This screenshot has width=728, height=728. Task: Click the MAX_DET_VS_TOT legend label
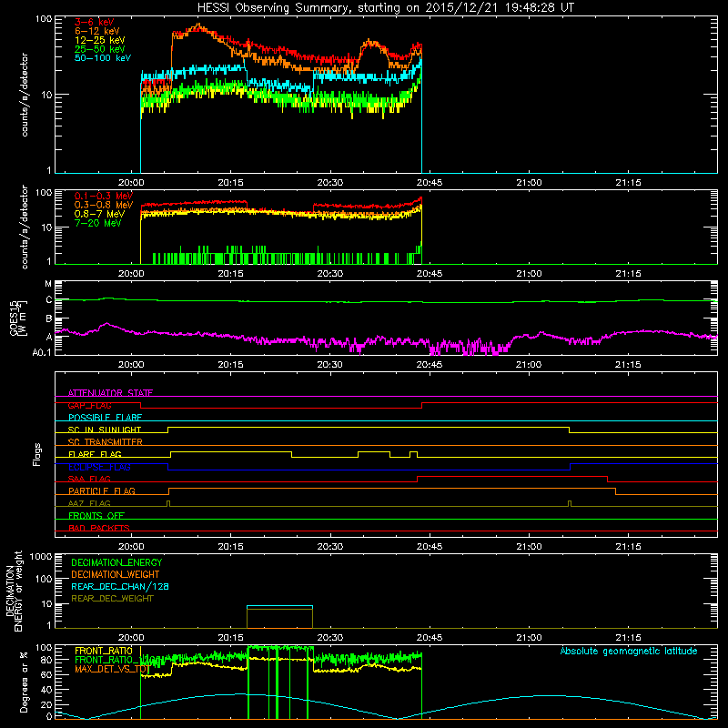[x=111, y=669]
